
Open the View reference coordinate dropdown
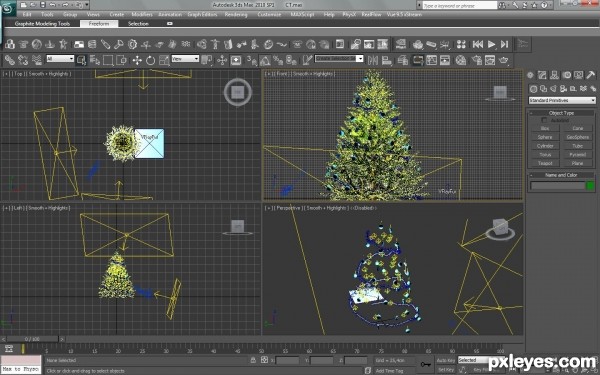point(185,59)
